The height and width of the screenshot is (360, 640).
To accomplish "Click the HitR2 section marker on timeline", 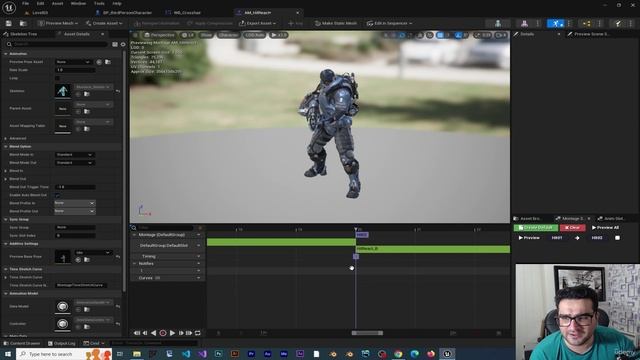I will (362, 235).
